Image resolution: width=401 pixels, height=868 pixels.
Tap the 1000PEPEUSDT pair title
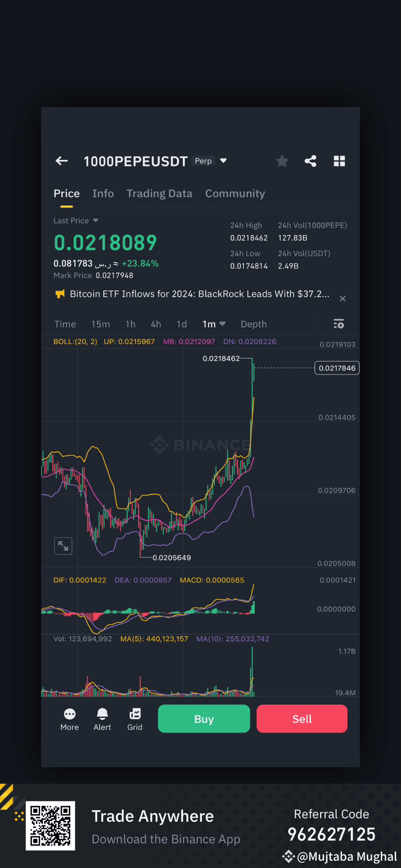pyautogui.click(x=135, y=161)
